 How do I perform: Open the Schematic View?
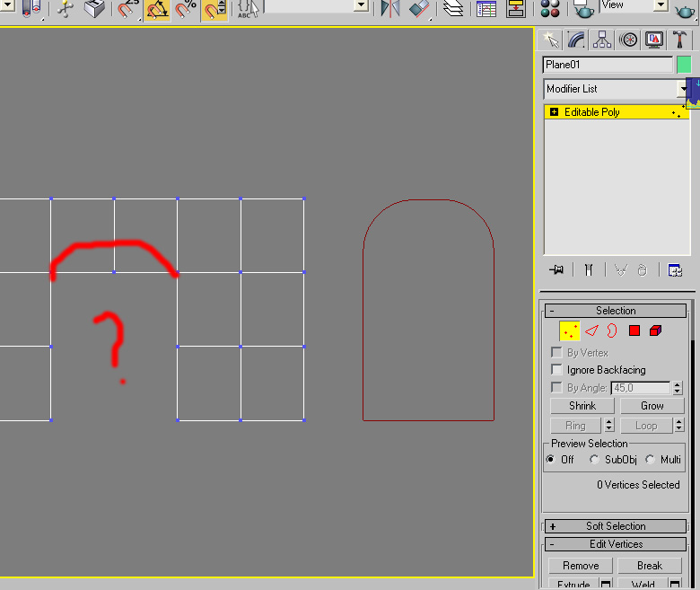[516, 8]
